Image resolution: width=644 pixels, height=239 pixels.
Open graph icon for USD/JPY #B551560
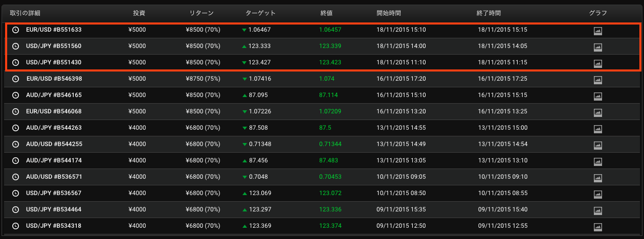tap(597, 47)
